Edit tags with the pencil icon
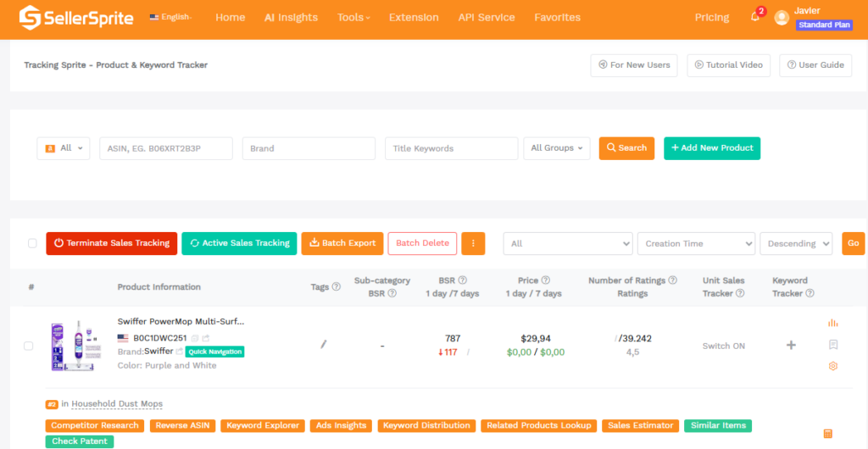The image size is (868, 449). pos(324,345)
